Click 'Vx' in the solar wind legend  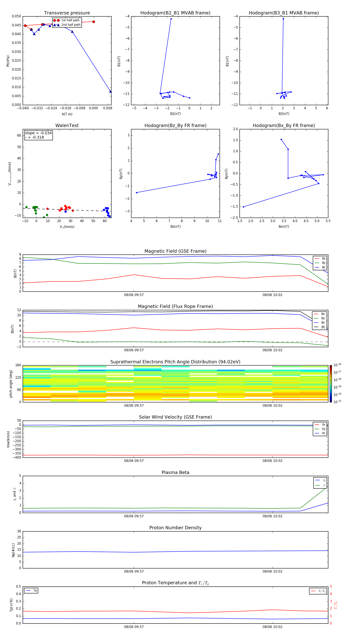click(320, 424)
